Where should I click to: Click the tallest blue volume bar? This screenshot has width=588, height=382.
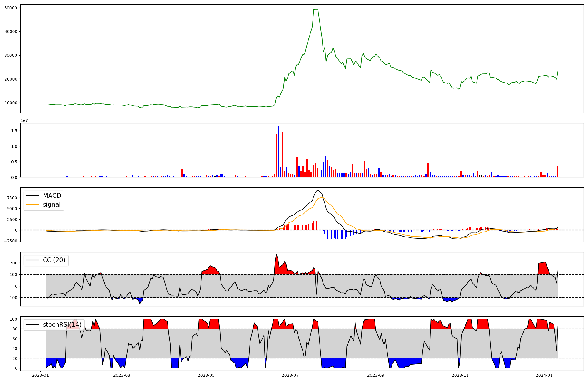(x=278, y=151)
